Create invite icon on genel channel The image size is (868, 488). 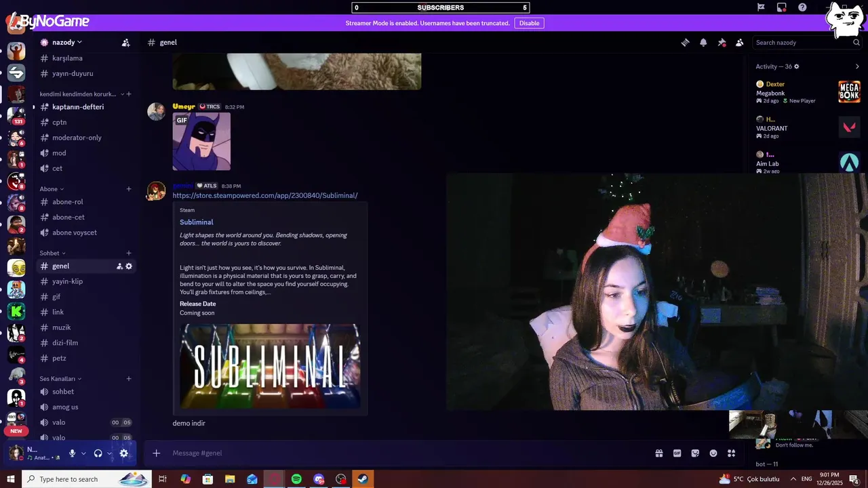click(x=119, y=266)
